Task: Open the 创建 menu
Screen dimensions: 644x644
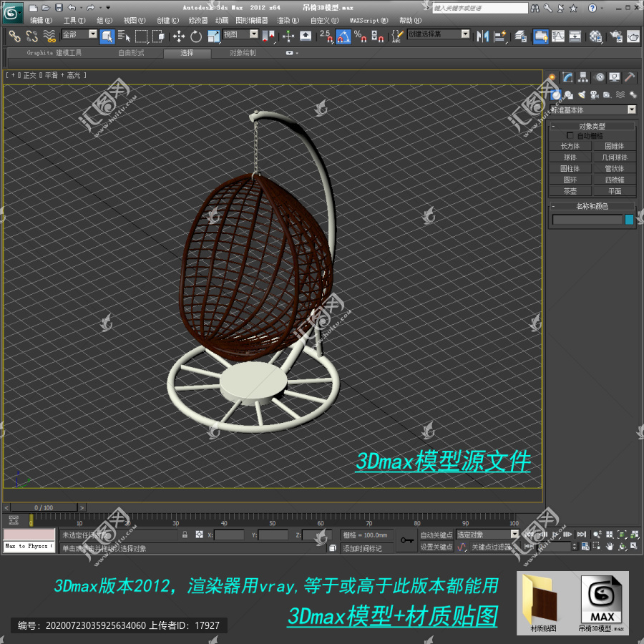Action: coord(167,21)
